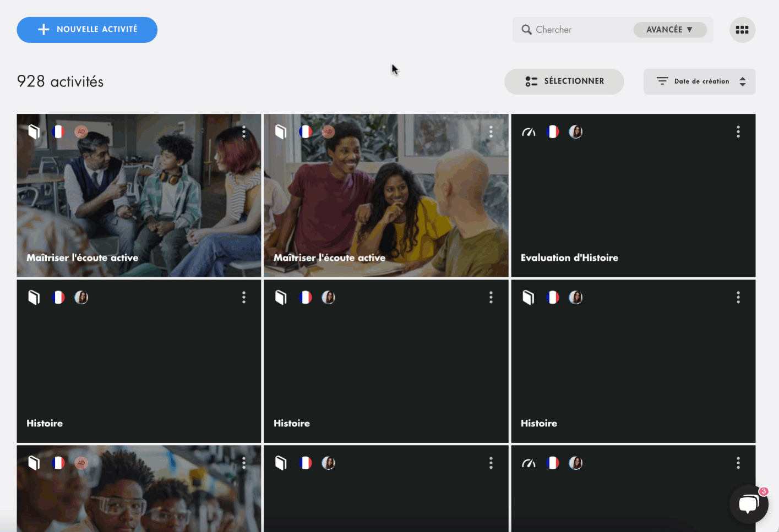The height and width of the screenshot is (532, 779).
Task: Open the Date de création sort dropdown
Action: pyautogui.click(x=699, y=81)
